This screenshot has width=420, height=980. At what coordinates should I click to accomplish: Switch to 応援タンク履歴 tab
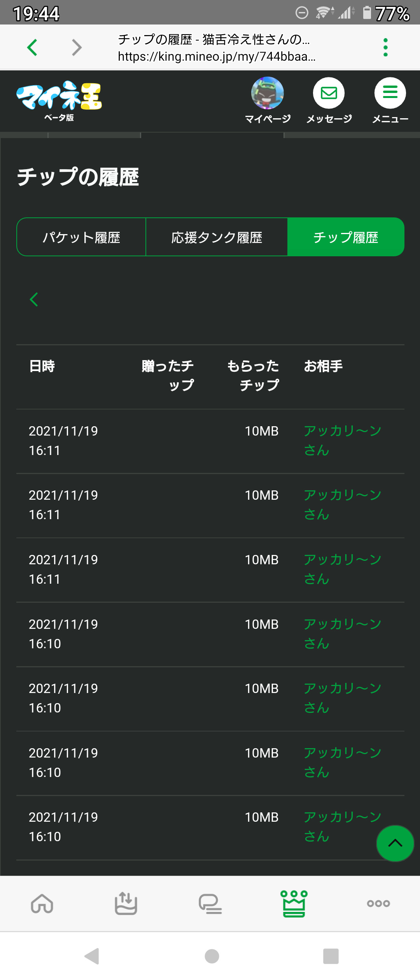[217, 237]
